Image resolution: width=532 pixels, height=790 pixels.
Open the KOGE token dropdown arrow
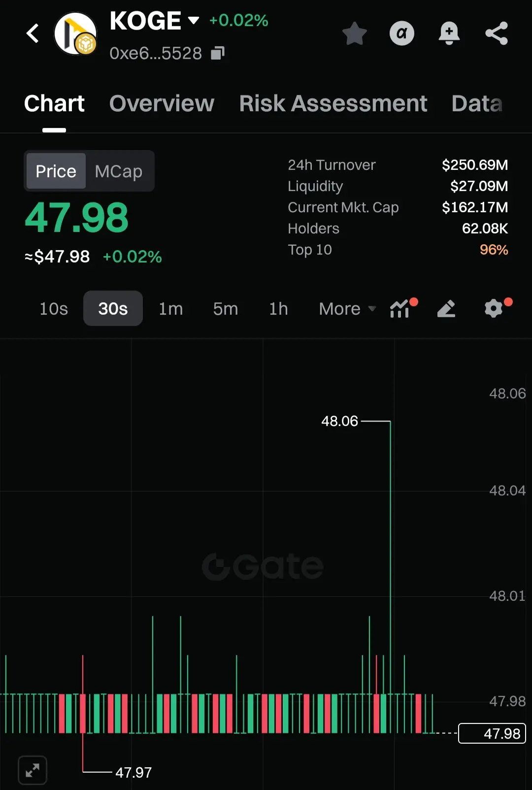[194, 21]
